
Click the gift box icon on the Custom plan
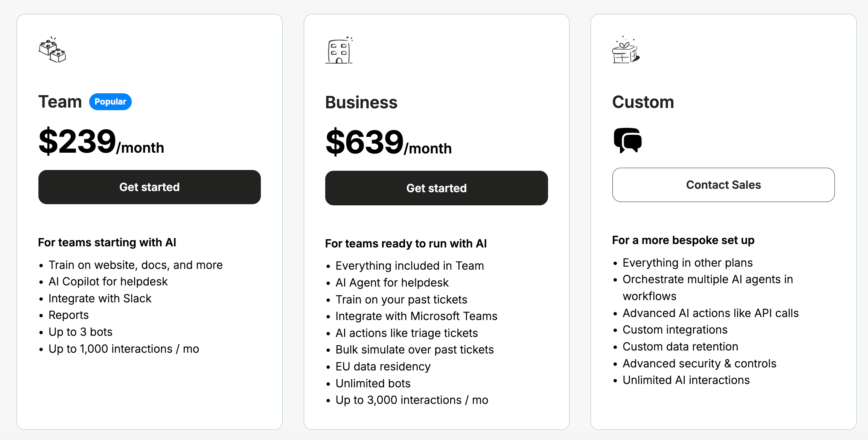click(x=625, y=53)
